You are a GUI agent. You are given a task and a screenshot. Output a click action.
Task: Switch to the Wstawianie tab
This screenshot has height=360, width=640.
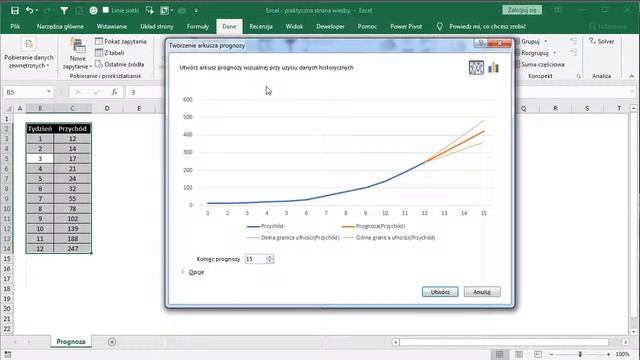pyautogui.click(x=112, y=27)
